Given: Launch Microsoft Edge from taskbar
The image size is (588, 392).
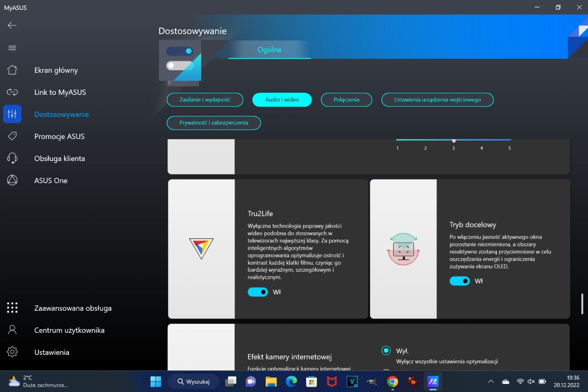Looking at the screenshot, I should [291, 382].
